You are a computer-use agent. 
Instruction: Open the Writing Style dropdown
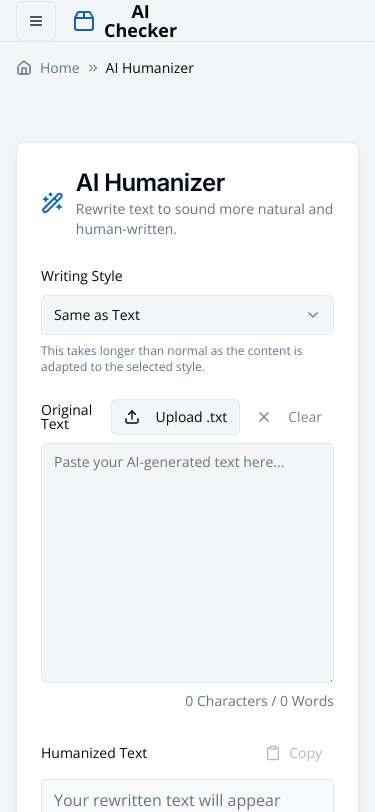click(188, 315)
